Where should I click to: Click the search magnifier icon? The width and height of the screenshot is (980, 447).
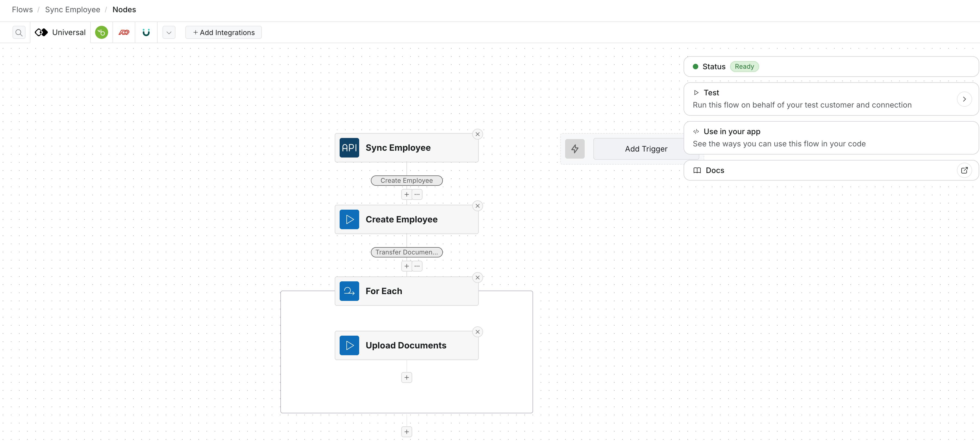(19, 33)
